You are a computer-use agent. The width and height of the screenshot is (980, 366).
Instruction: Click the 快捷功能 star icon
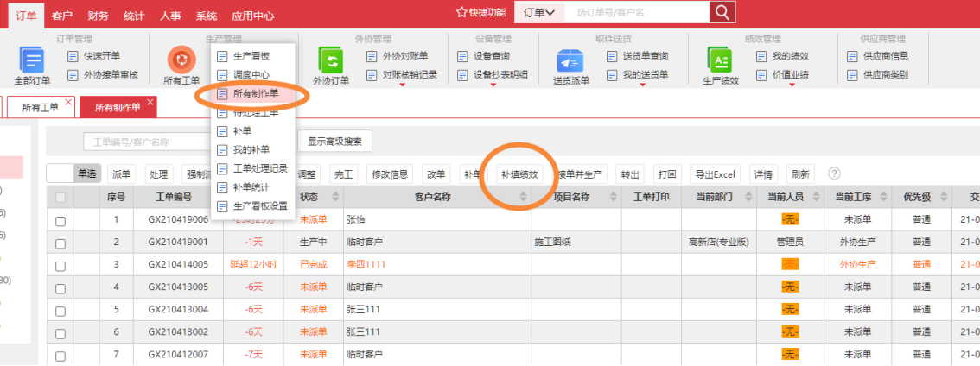pyautogui.click(x=461, y=12)
